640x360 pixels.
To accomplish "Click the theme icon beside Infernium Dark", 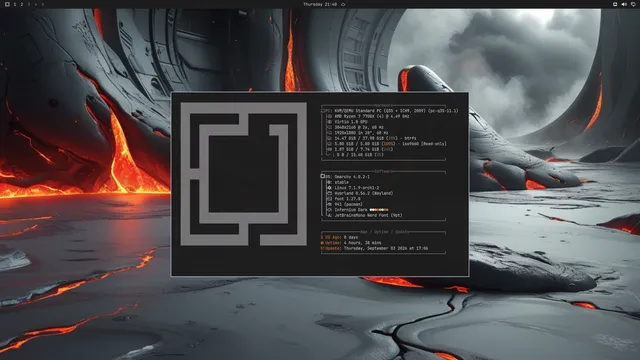I will pyautogui.click(x=330, y=210).
